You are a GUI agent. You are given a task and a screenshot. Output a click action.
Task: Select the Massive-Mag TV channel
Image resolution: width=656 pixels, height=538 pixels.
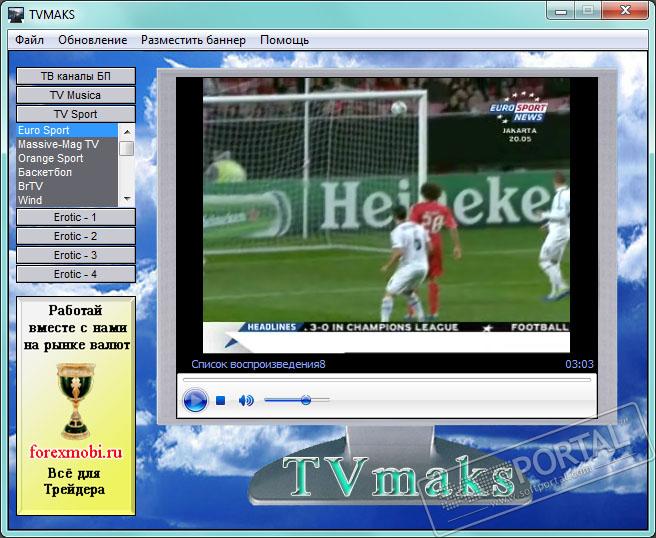coord(67,144)
